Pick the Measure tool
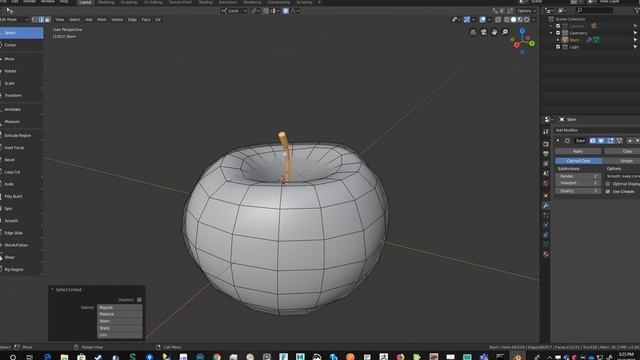Image resolution: width=640 pixels, height=360 pixels. (x=21, y=122)
